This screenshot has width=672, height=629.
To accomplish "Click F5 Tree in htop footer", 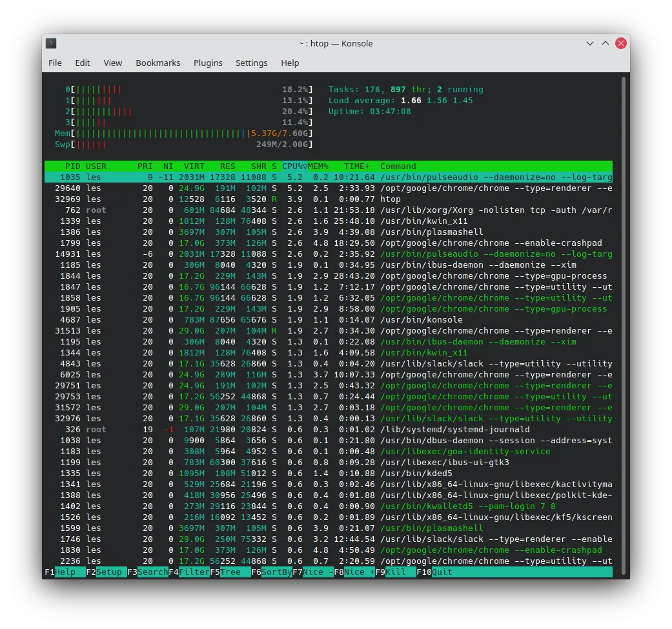I will [230, 572].
